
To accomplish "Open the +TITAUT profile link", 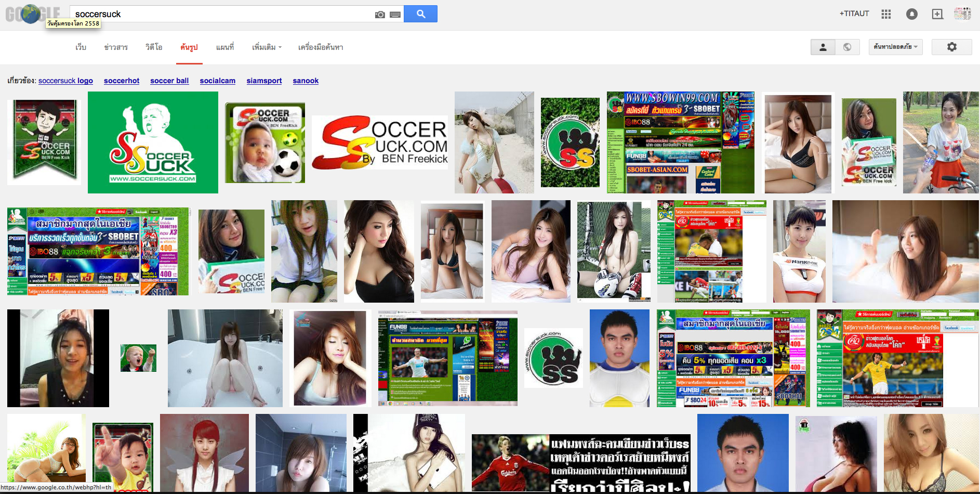I will pyautogui.click(x=854, y=14).
